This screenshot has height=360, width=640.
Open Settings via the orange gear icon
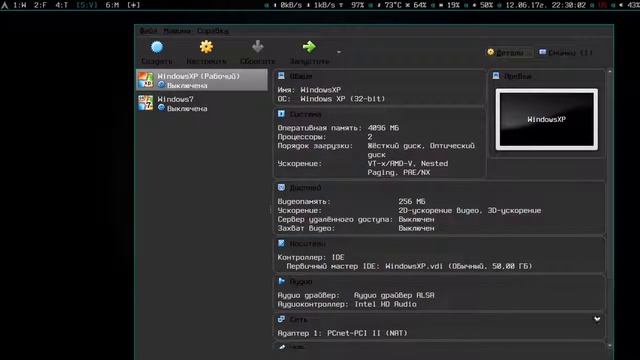[x=206, y=47]
